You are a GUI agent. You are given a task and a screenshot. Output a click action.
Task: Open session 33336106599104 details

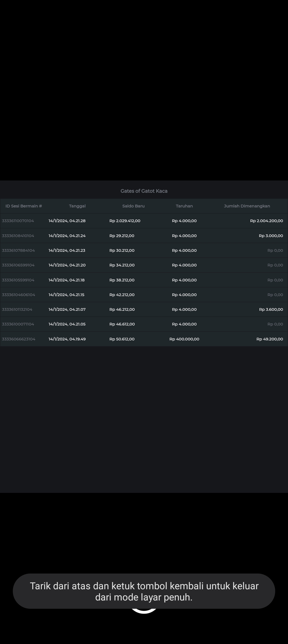(x=18, y=265)
